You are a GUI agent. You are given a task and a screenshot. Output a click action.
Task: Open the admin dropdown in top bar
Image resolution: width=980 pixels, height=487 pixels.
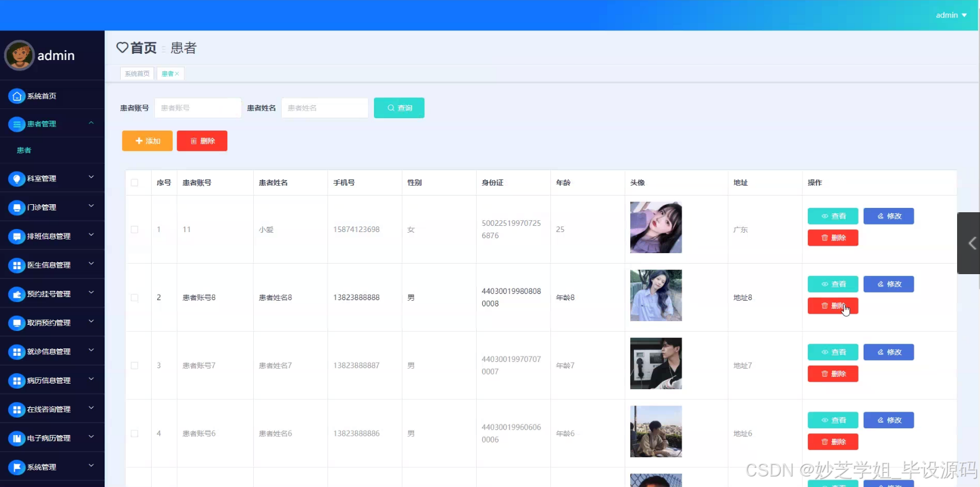(x=951, y=15)
